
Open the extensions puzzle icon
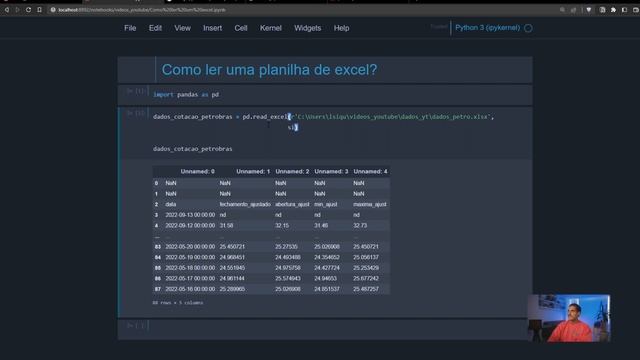613,10
